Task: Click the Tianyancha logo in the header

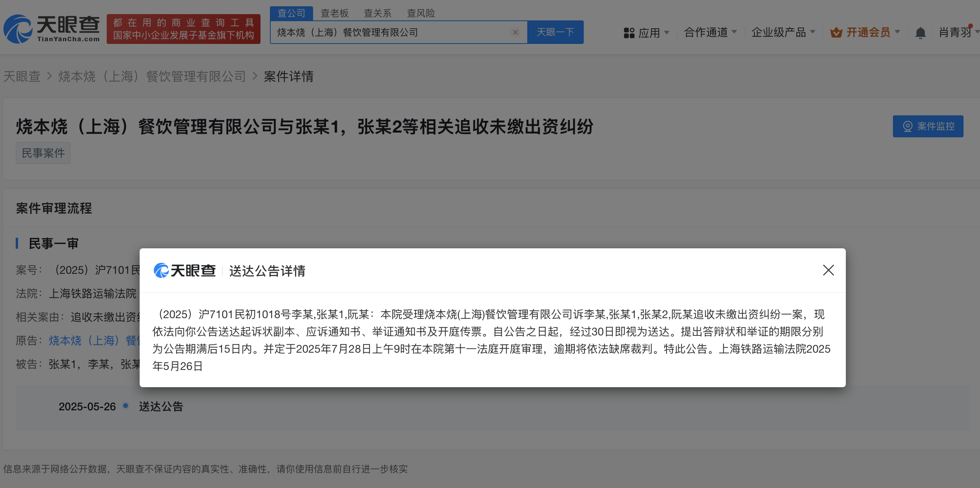Action: pyautogui.click(x=52, y=29)
